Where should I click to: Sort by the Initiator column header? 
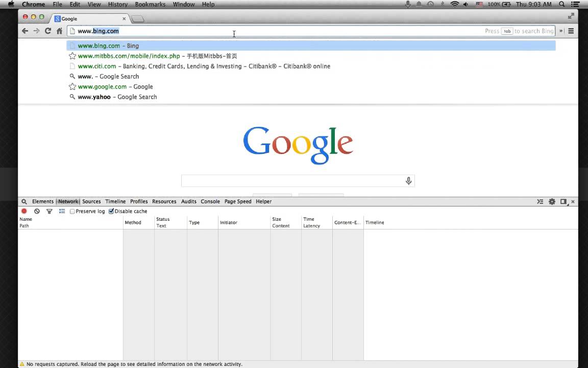click(x=244, y=223)
